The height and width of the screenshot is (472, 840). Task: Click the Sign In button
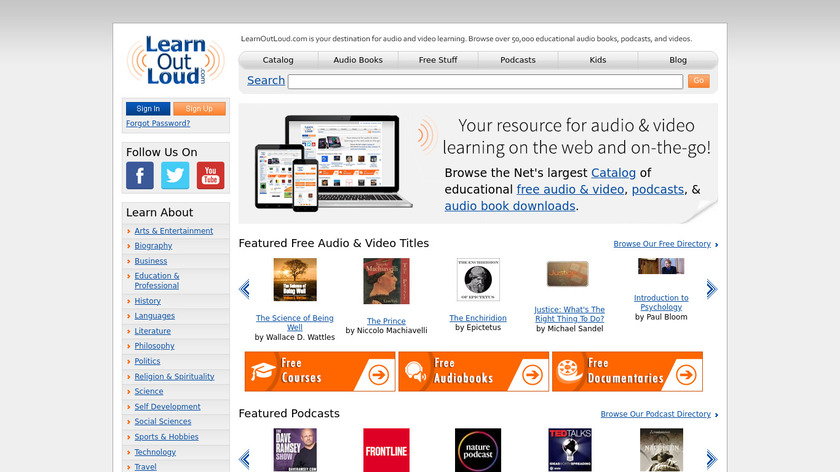(x=148, y=109)
